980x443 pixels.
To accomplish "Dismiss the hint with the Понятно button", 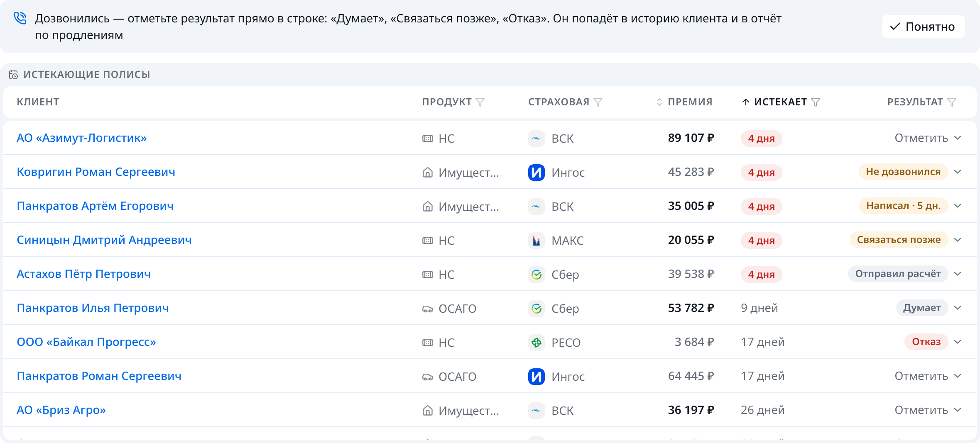I will 923,27.
